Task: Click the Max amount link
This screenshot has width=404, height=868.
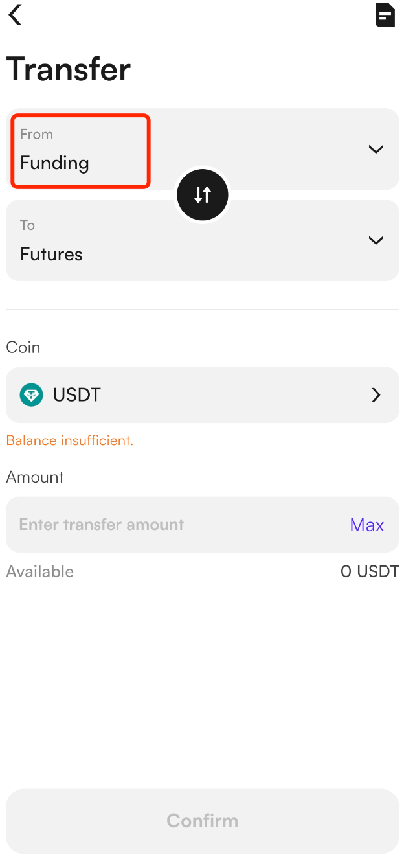Action: click(366, 525)
